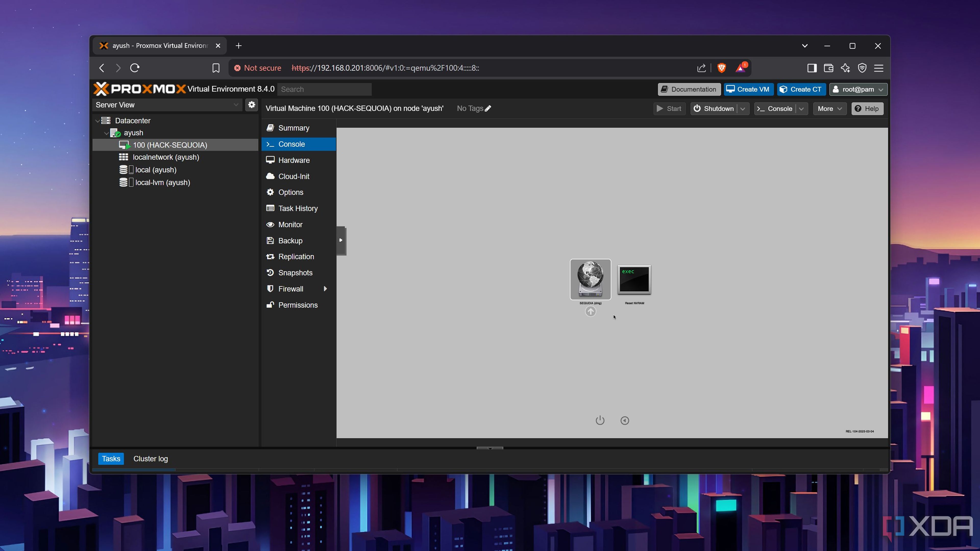Click the Start VM button

tap(669, 109)
